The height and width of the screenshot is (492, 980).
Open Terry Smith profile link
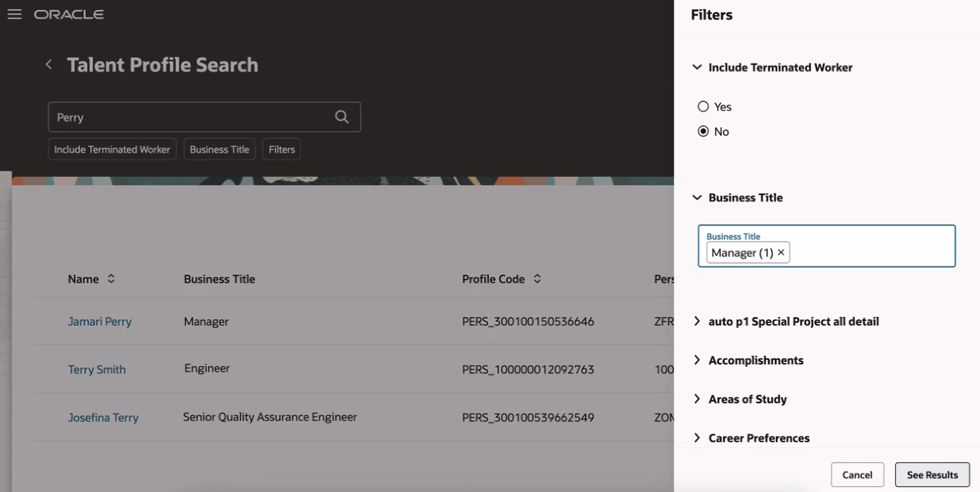point(97,370)
